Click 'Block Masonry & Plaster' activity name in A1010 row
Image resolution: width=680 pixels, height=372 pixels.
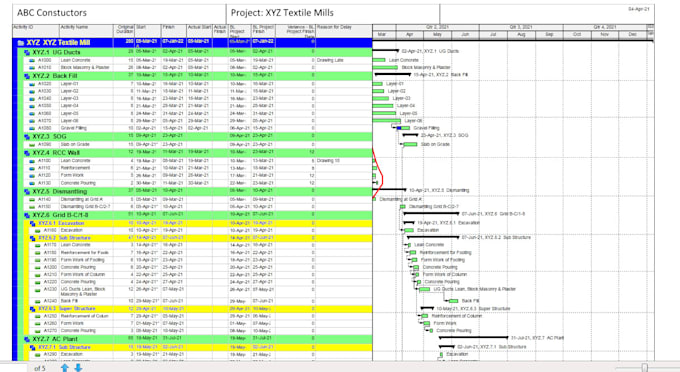85,68
